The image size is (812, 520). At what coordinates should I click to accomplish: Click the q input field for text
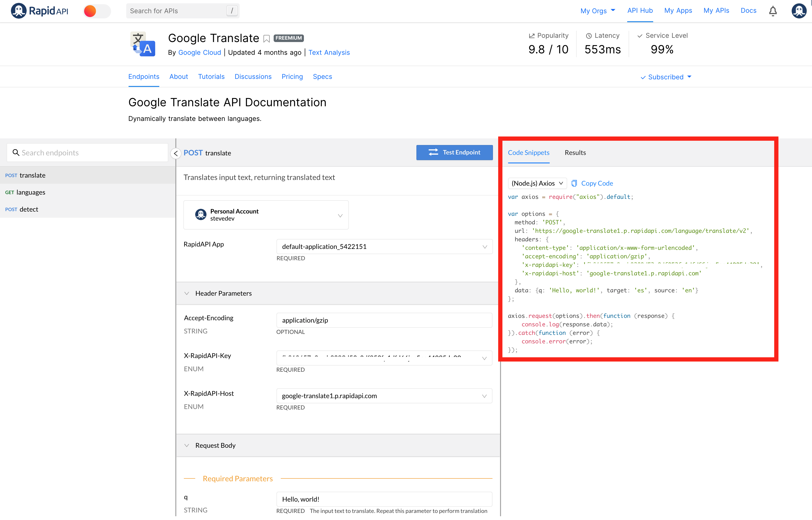(x=384, y=499)
